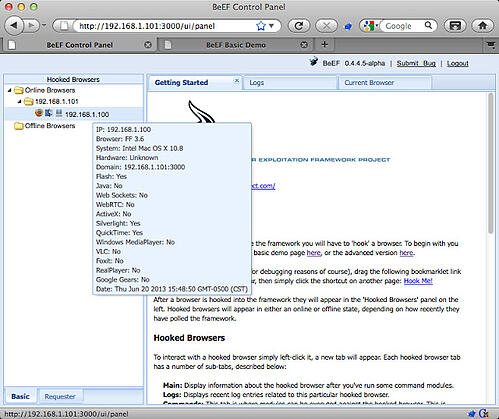Viewport: 499px width, 419px height.
Task: Open the project website link ending ct.com/
Action: (x=263, y=186)
